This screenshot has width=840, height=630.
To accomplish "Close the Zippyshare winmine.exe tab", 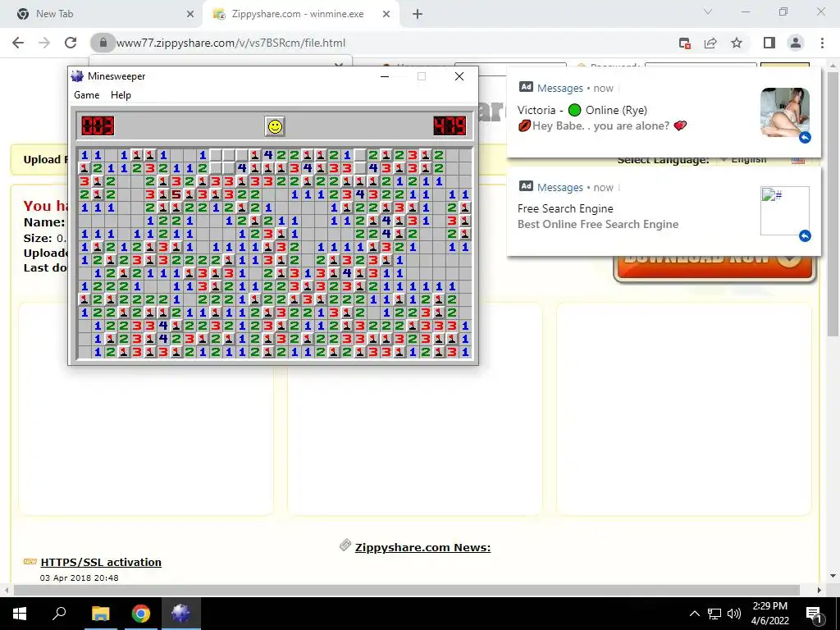I will click(386, 14).
